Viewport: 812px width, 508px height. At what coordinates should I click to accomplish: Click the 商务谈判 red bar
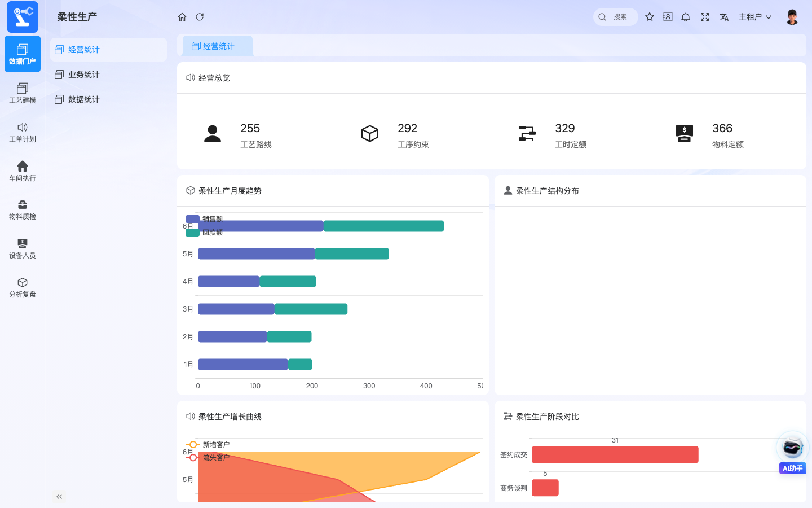545,488
